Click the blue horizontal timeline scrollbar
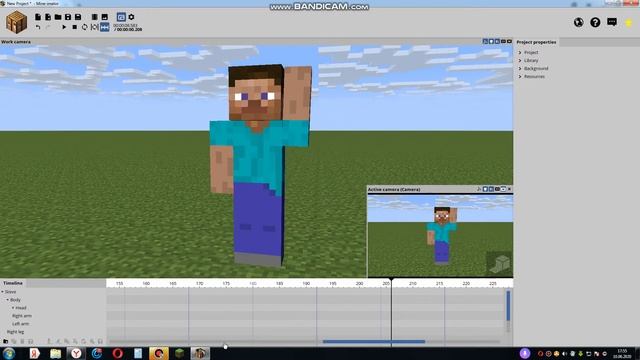The width and height of the screenshot is (640, 360). 374,342
